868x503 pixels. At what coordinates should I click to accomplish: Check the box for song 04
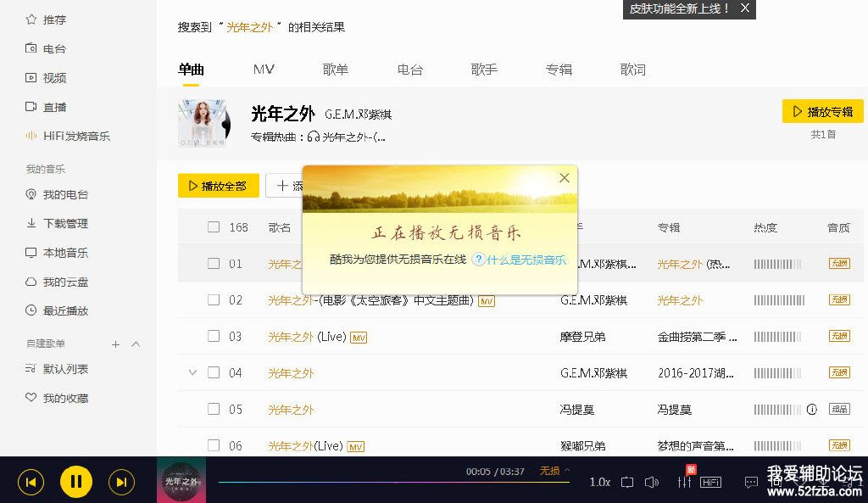pos(214,373)
